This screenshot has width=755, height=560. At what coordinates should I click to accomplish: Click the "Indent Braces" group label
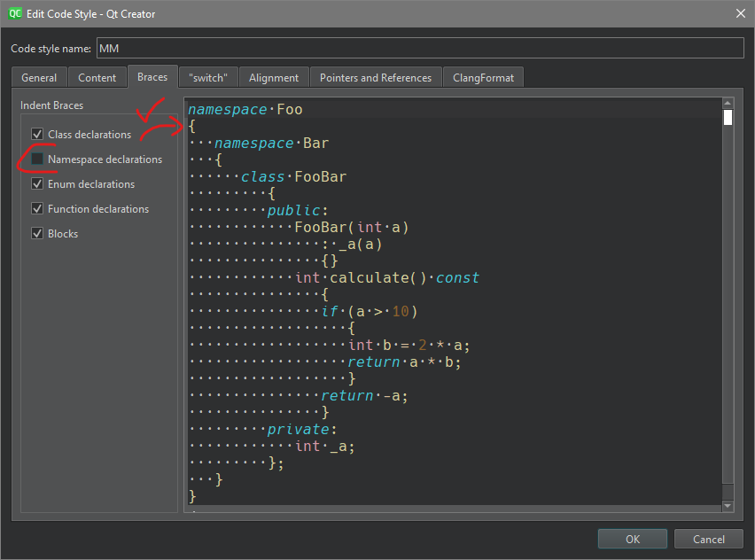(x=52, y=105)
